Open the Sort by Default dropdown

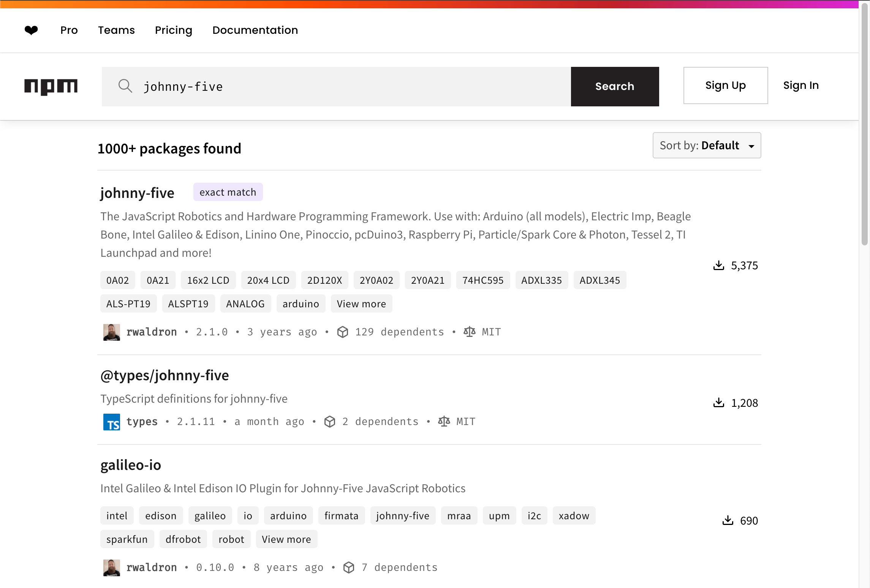point(707,145)
